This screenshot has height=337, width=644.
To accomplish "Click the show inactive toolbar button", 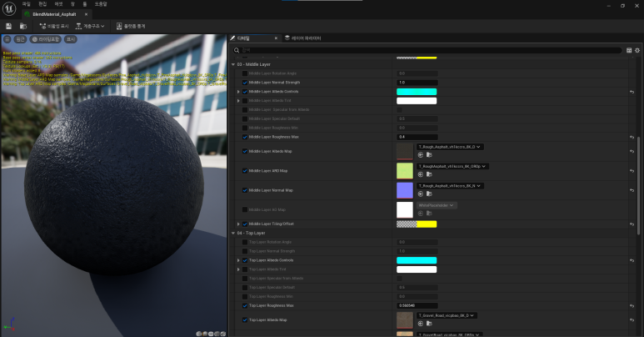I will (x=54, y=27).
